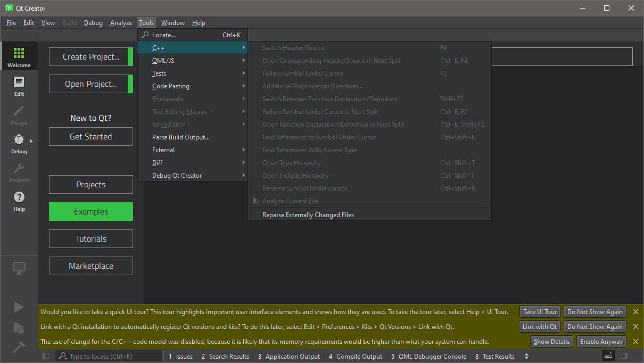Open the Get Started guide

(91, 137)
